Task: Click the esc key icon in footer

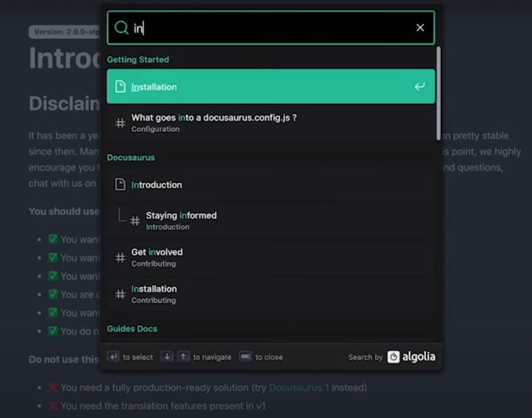Action: (245, 356)
